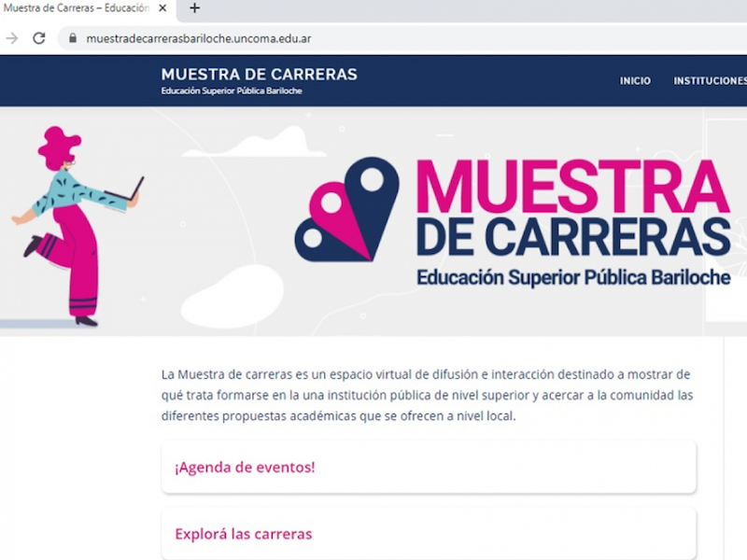747x560 pixels.
Task: Select the Muestra de Carreras browser tab
Action: coord(77,8)
